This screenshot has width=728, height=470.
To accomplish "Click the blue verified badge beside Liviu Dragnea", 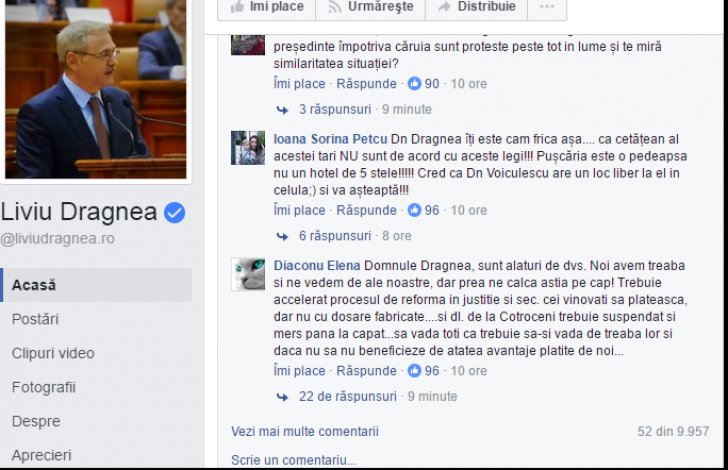I will coord(175,213).
